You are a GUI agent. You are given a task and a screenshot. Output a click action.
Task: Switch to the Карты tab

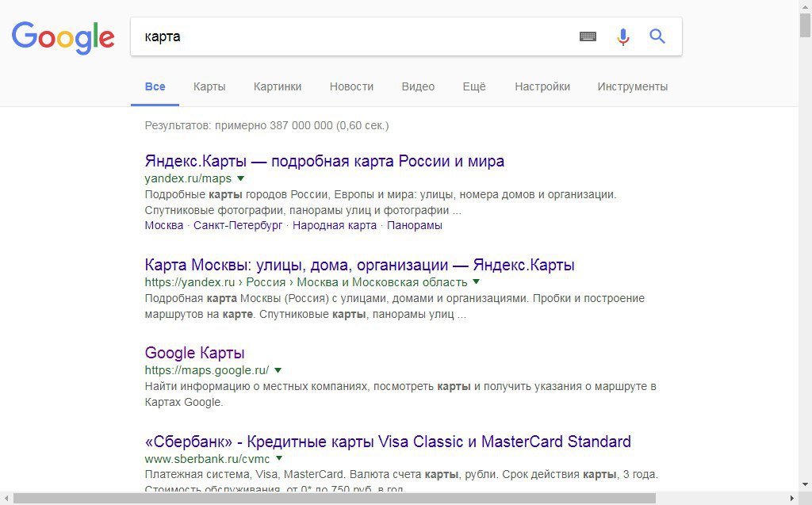pyautogui.click(x=209, y=86)
